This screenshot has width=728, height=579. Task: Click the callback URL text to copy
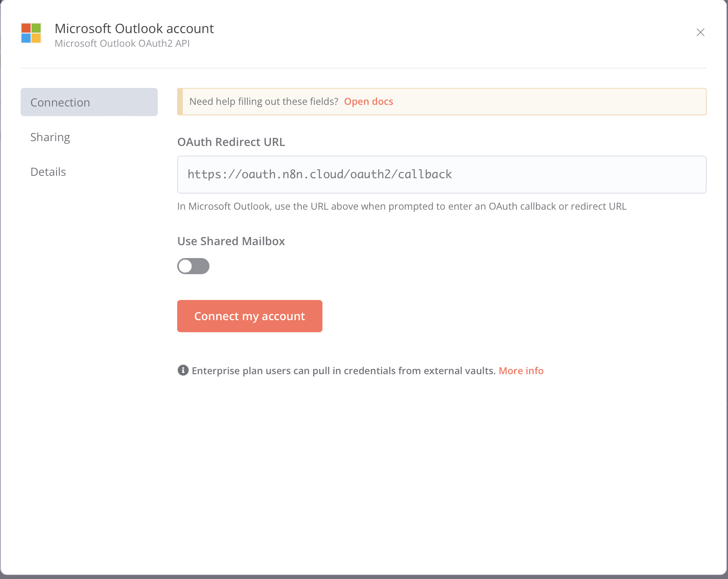(x=319, y=174)
